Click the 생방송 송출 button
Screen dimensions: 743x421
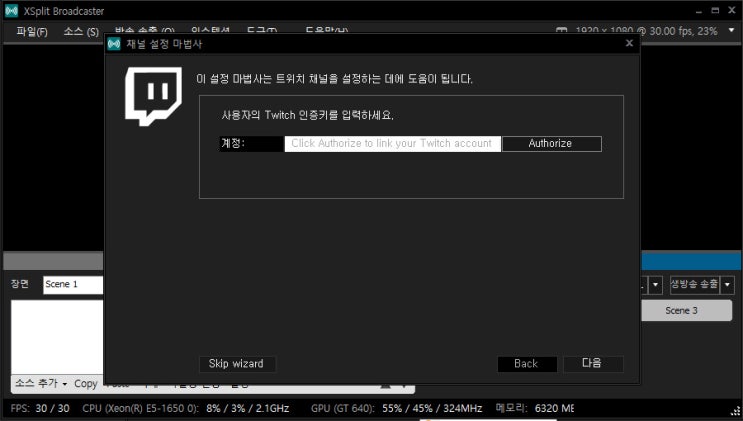(x=695, y=285)
